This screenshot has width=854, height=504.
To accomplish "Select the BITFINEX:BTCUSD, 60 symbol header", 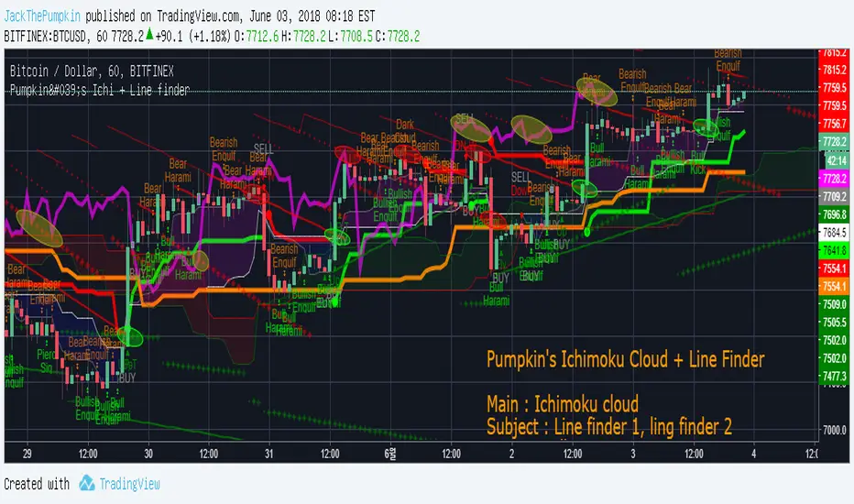I will point(56,37).
